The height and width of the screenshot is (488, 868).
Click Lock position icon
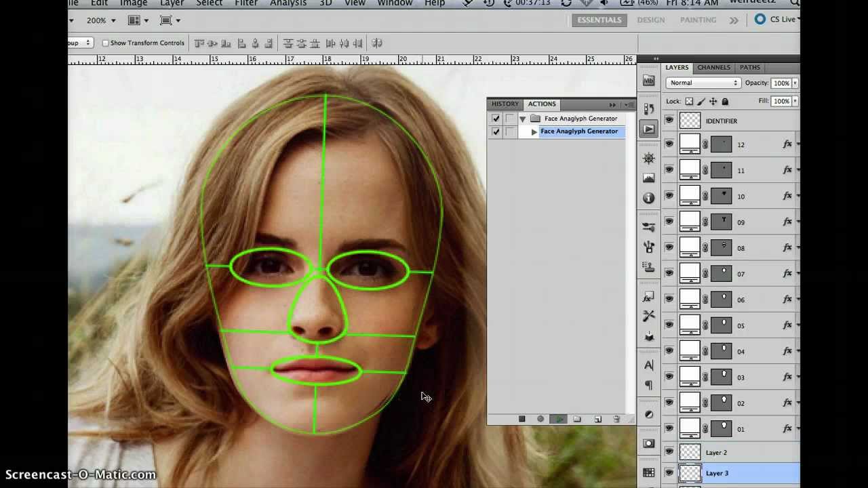[x=713, y=102]
